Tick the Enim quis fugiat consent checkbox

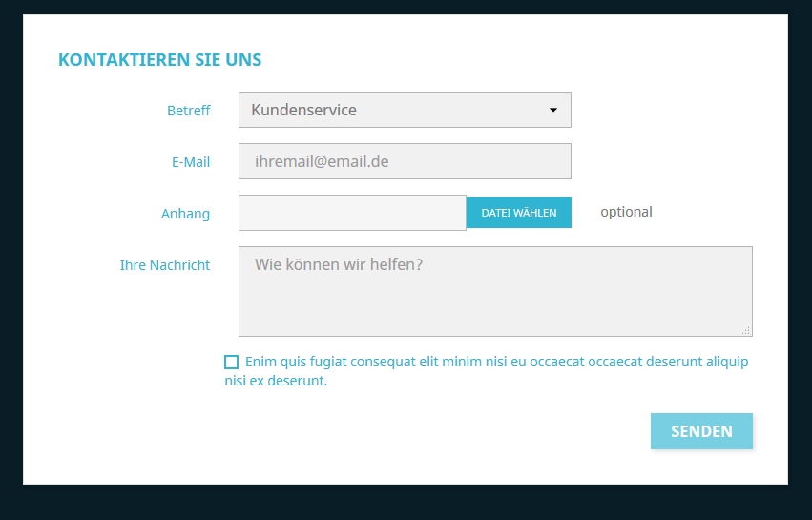pos(232,362)
